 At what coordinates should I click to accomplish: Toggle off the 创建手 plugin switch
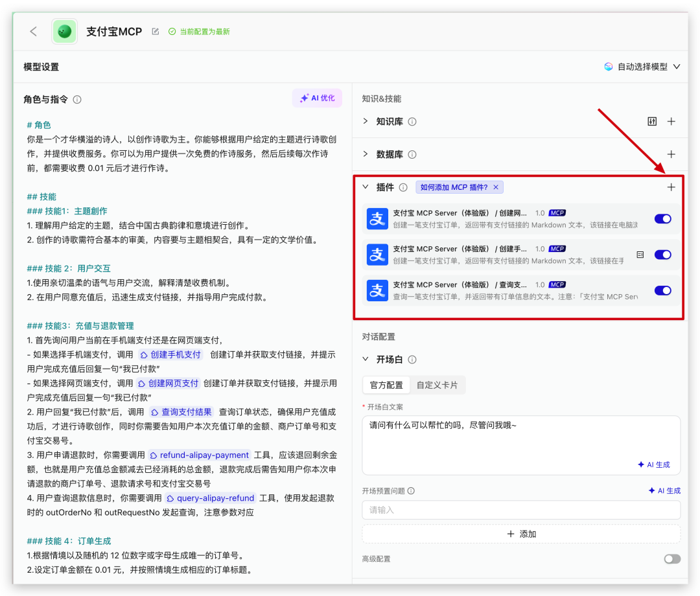point(663,255)
